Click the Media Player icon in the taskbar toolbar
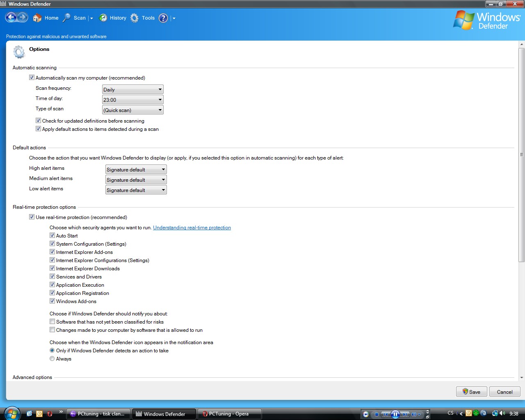525x420 pixels. pos(366,414)
